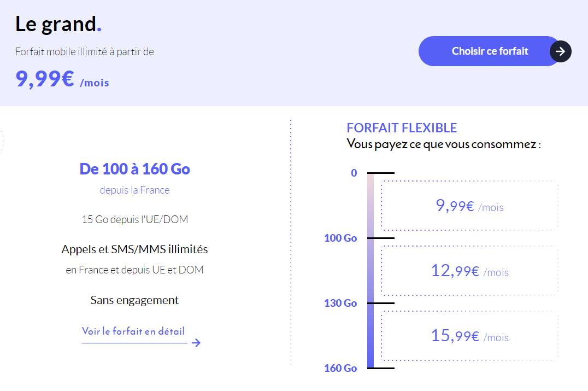Select the 9,99€ /mois price tier box
Image resolution: width=588 pixels, height=391 pixels.
tap(469, 206)
